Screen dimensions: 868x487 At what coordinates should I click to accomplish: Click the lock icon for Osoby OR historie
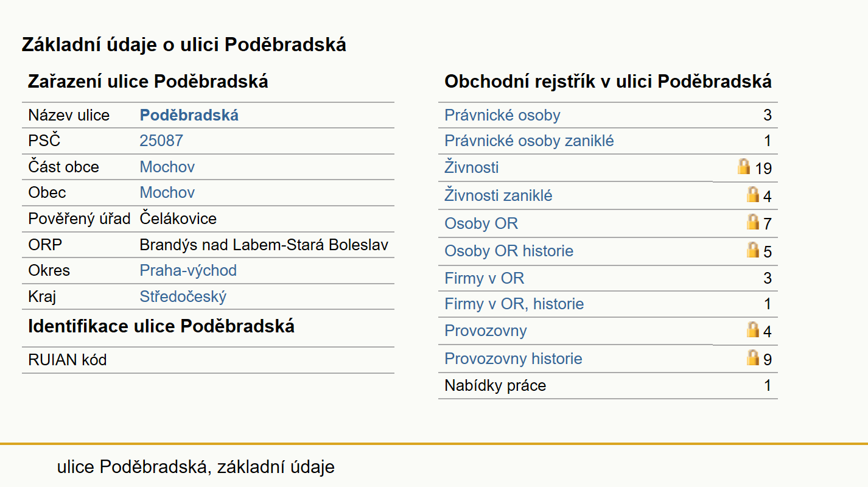tap(753, 250)
